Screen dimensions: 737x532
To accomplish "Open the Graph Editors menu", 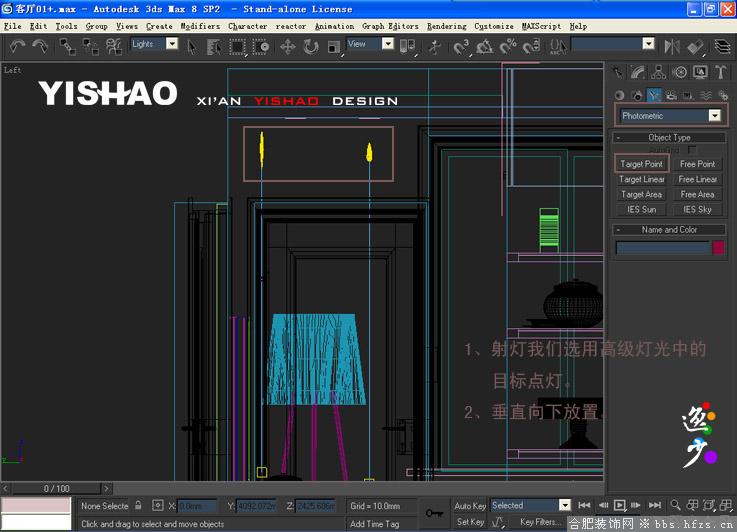I will coord(390,26).
